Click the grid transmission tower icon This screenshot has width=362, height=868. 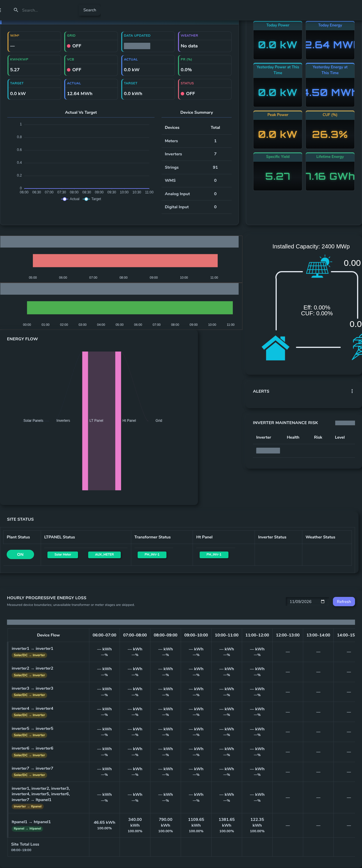click(x=357, y=347)
